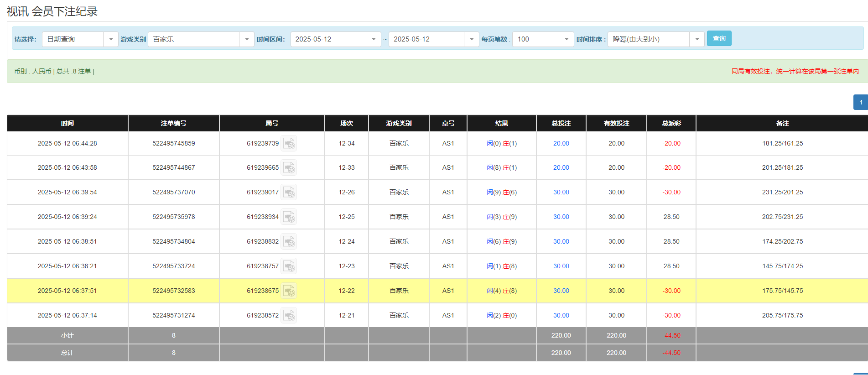Play video replay for round 619238572
This screenshot has width=868, height=375.
pyautogui.click(x=289, y=316)
